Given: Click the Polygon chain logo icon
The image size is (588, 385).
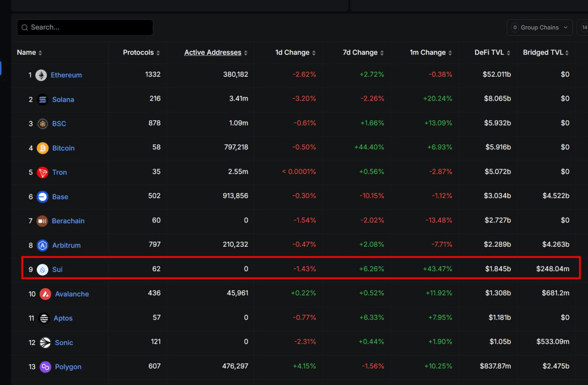Looking at the screenshot, I should click(x=45, y=367).
